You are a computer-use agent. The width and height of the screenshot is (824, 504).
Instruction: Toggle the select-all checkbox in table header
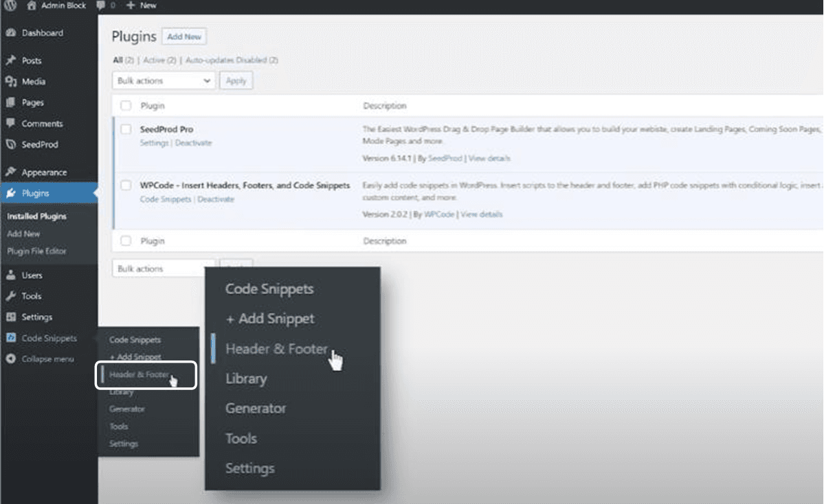(126, 106)
